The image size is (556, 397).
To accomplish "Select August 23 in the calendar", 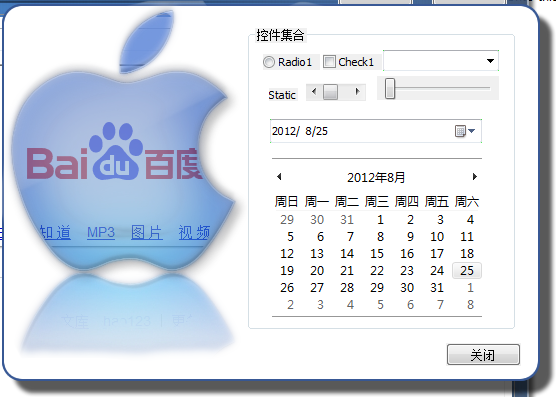I will tap(407, 271).
